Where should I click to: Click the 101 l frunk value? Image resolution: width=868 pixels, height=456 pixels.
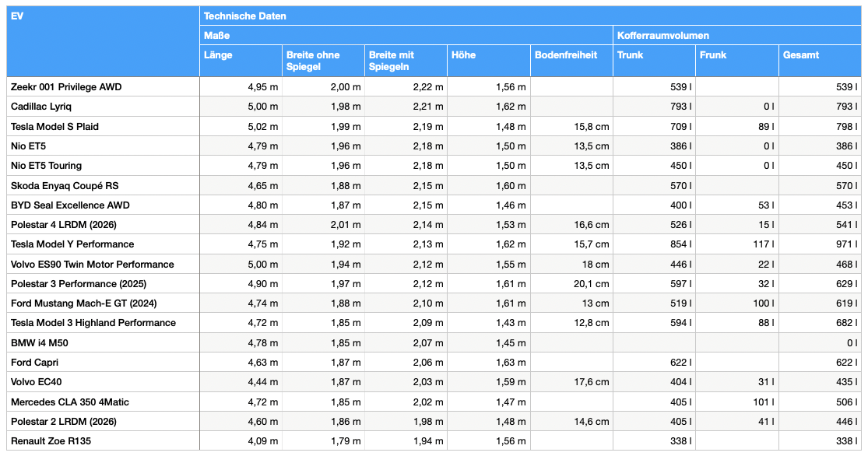(x=764, y=402)
